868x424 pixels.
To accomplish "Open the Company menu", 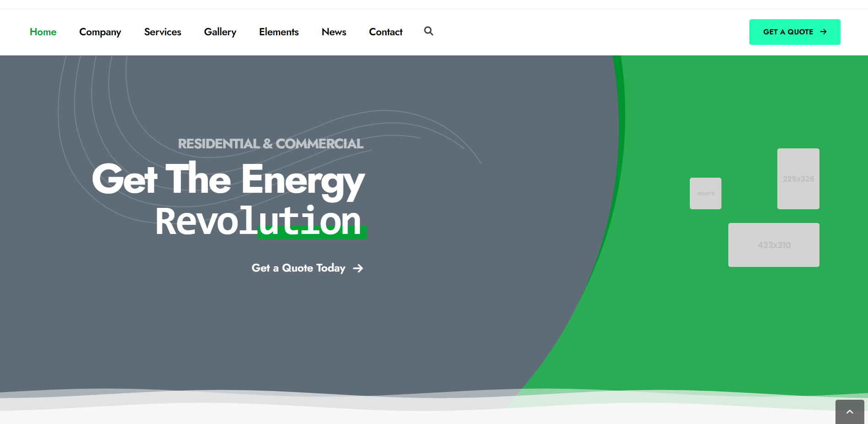I will point(100,32).
